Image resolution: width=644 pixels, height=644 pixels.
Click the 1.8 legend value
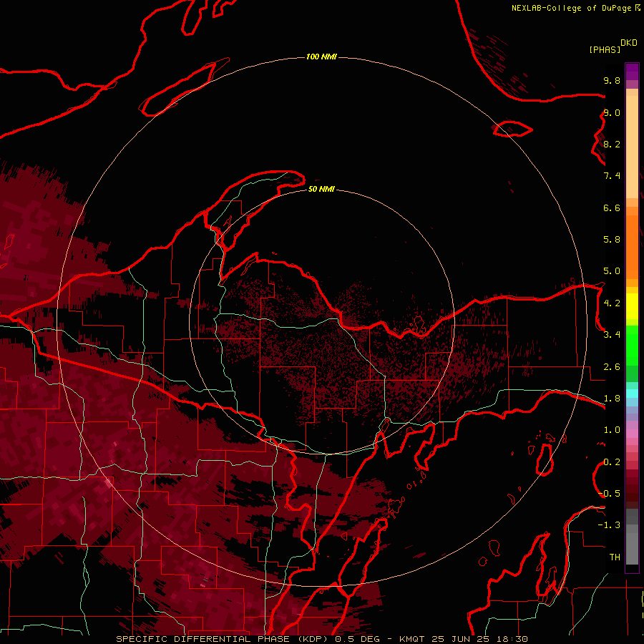[x=612, y=399]
